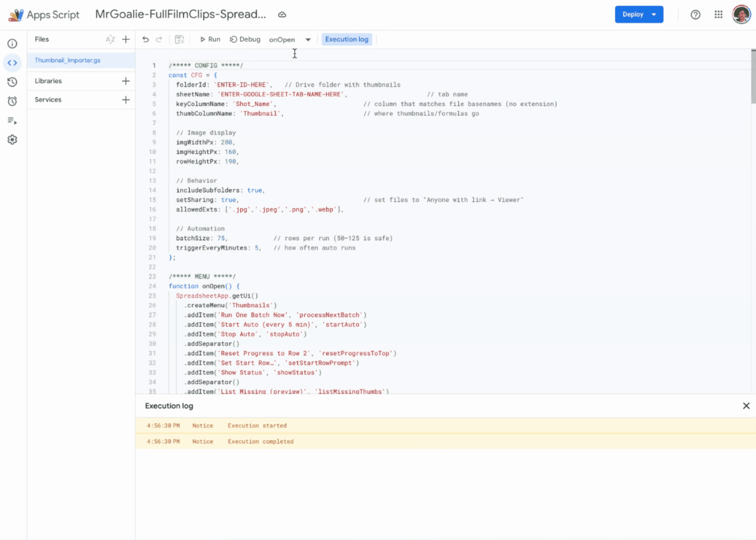Image resolution: width=756 pixels, height=540 pixels.
Task: Toggle the Execution log panel
Action: pyautogui.click(x=347, y=39)
